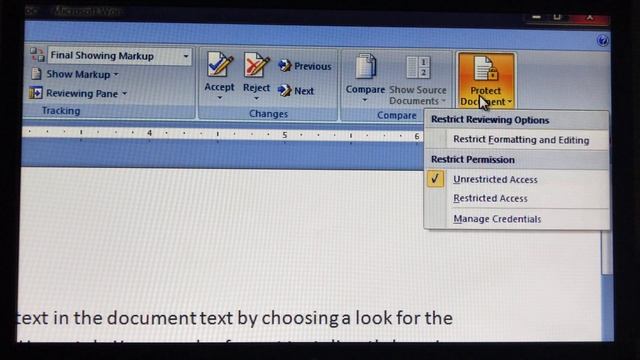The height and width of the screenshot is (360, 640).
Task: Collapse the Protect Document dropdown arrow
Action: point(510,101)
